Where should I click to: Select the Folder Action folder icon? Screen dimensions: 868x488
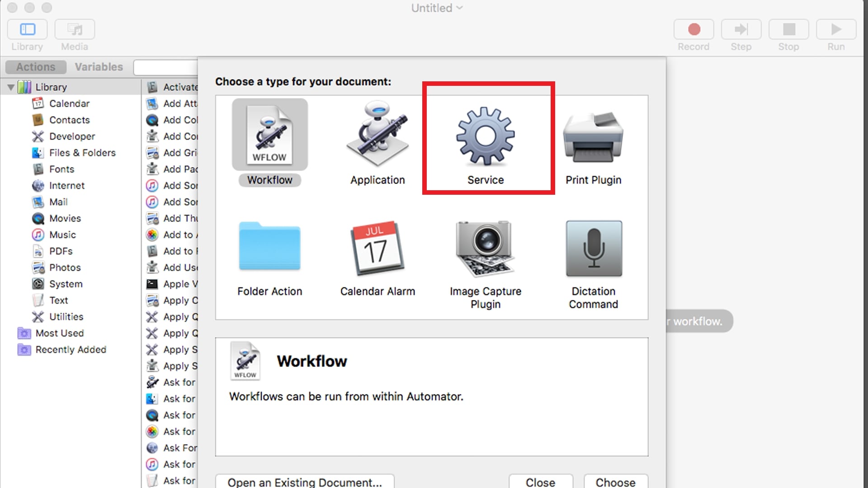[x=270, y=246]
